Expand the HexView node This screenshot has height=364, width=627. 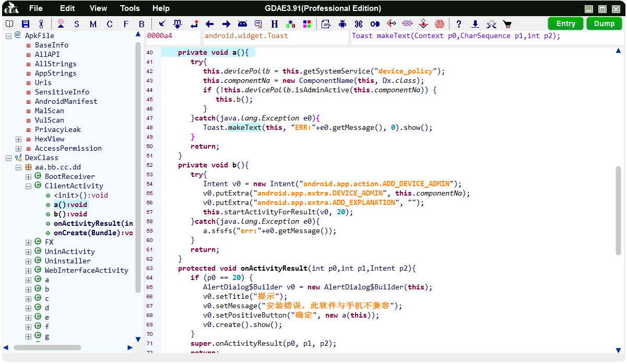click(x=18, y=139)
